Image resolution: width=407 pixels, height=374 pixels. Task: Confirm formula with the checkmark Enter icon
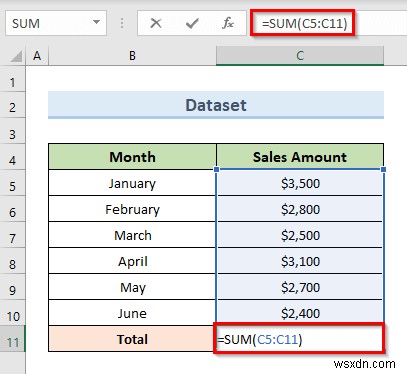pyautogui.click(x=192, y=23)
